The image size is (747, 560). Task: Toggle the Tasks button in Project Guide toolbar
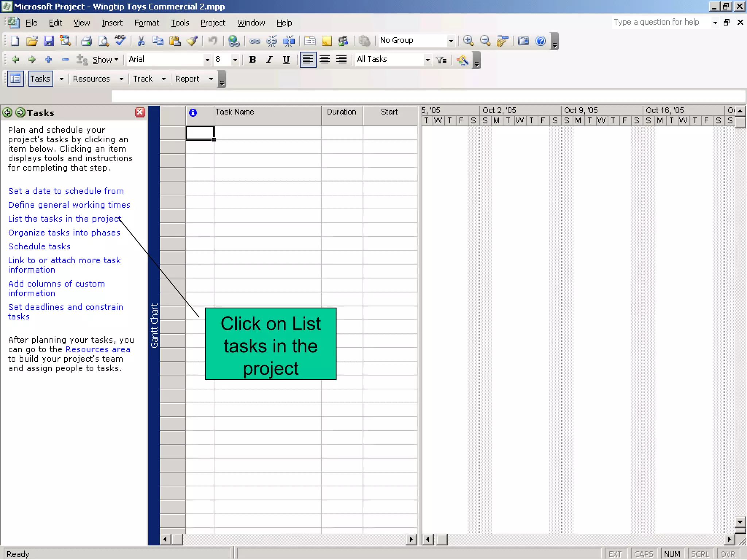coord(40,79)
